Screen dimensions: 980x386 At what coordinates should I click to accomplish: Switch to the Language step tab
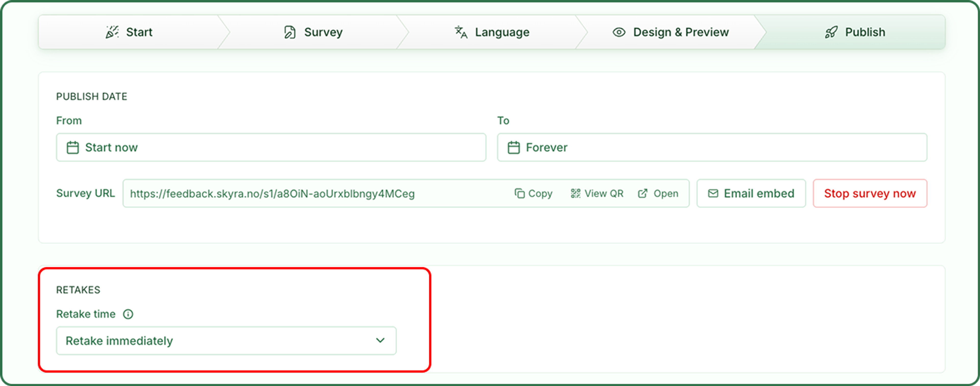(x=492, y=32)
